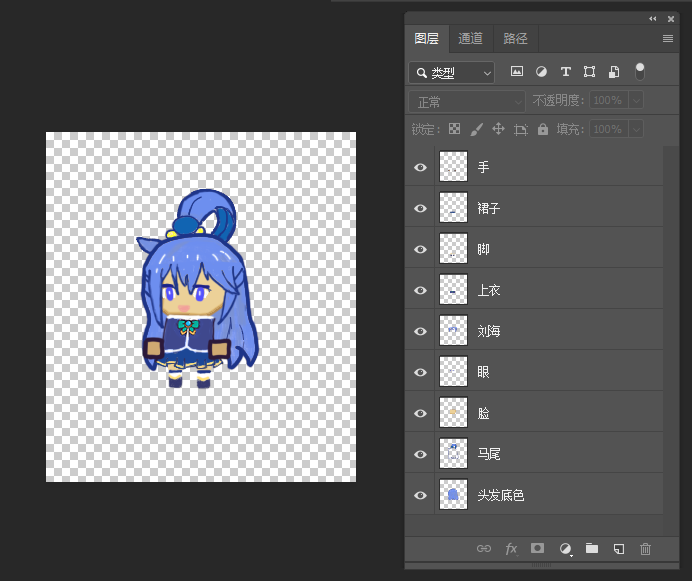Viewport: 692px width, 581px height.
Task: Open layer style fx menu
Action: point(511,548)
